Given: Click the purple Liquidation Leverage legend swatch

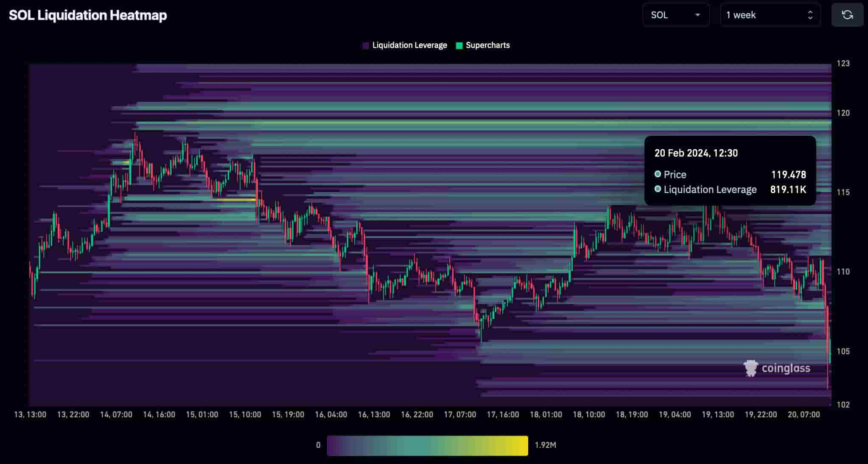Looking at the screenshot, I should click(x=366, y=45).
